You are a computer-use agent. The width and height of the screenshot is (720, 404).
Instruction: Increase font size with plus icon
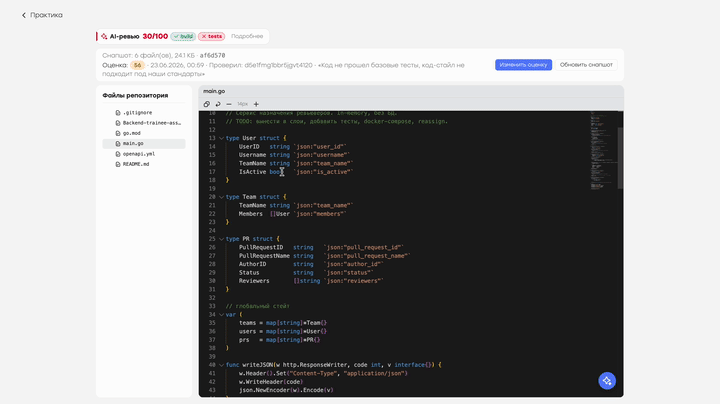tap(256, 104)
